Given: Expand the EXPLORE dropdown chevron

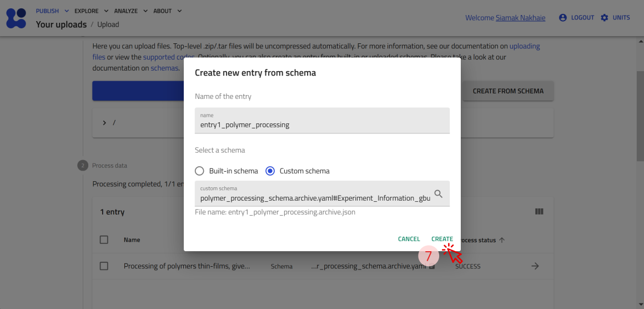Looking at the screenshot, I should point(106,11).
